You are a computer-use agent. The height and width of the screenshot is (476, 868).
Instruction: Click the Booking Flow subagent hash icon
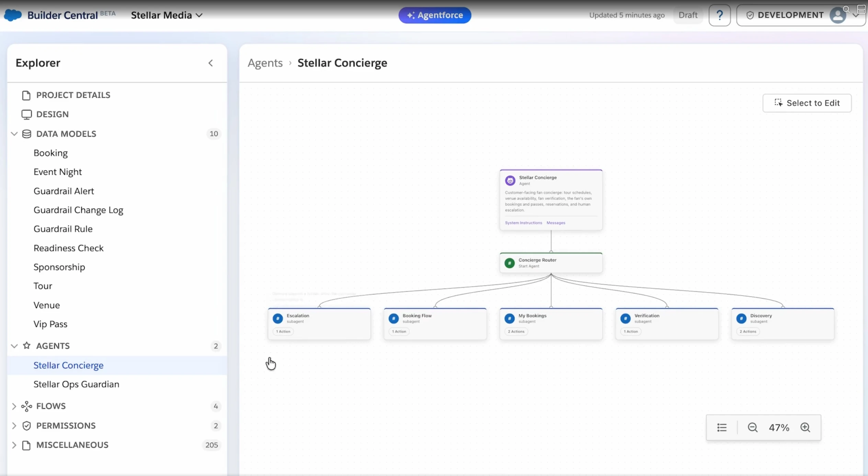pyautogui.click(x=393, y=318)
